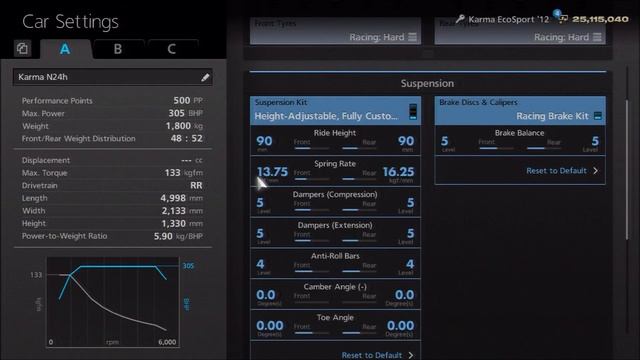Adjust Dampers (Compression) front slider
This screenshot has width=640, height=360.
pyautogui.click(x=311, y=210)
